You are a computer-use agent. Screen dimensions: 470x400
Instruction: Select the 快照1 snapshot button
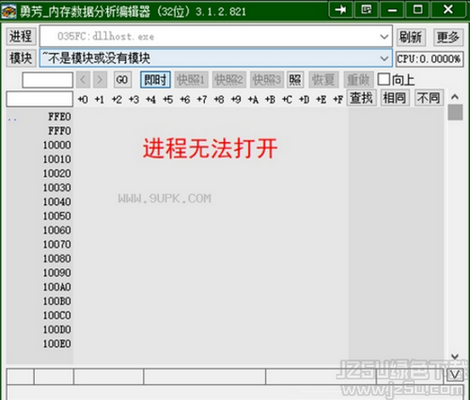tap(191, 80)
